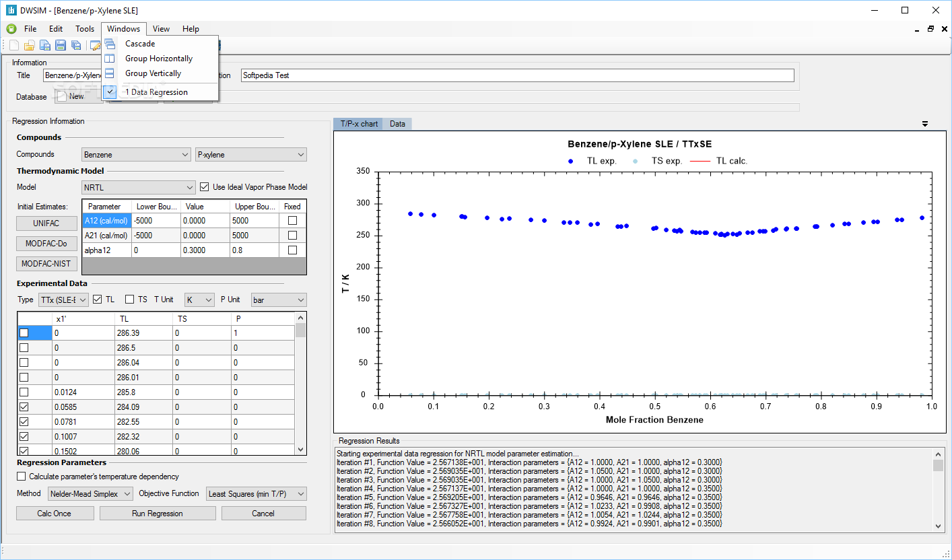The height and width of the screenshot is (560, 952).
Task: Click the UNIFAC estimate button
Action: tap(46, 223)
